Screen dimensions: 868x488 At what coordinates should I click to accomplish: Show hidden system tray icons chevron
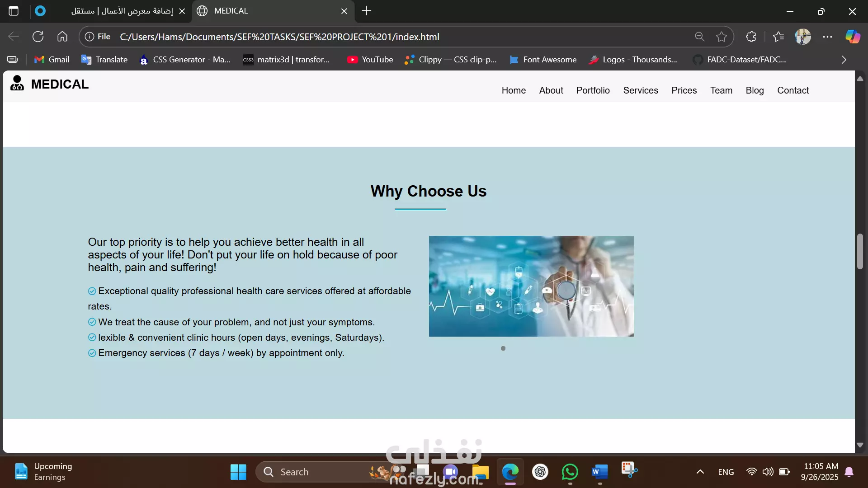pos(700,472)
